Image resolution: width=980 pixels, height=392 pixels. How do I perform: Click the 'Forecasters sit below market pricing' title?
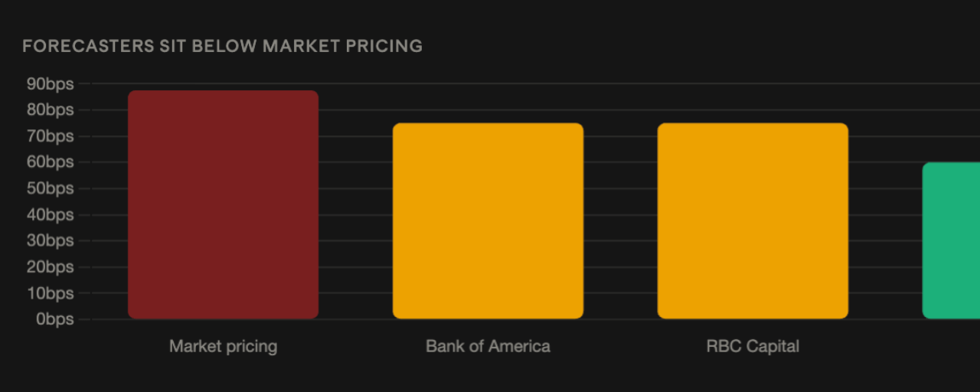click(x=222, y=46)
